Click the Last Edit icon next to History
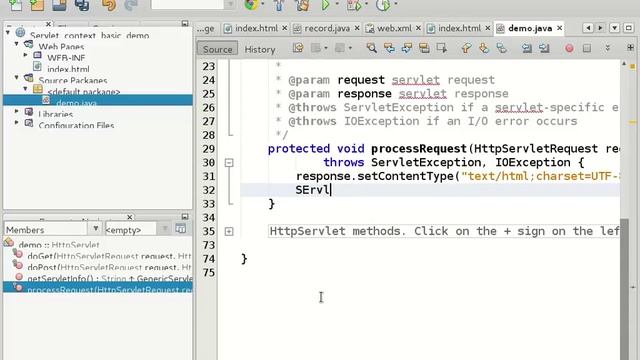 click(298, 48)
